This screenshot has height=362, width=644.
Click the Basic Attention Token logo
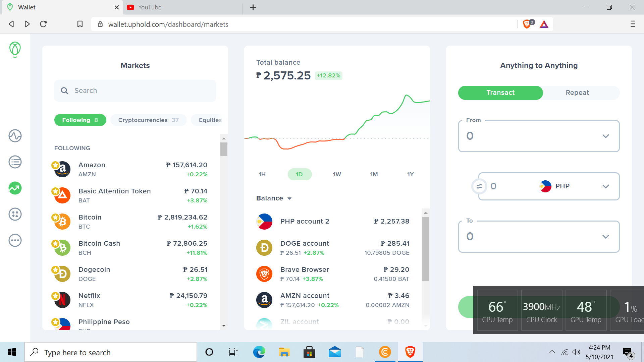[62, 195]
